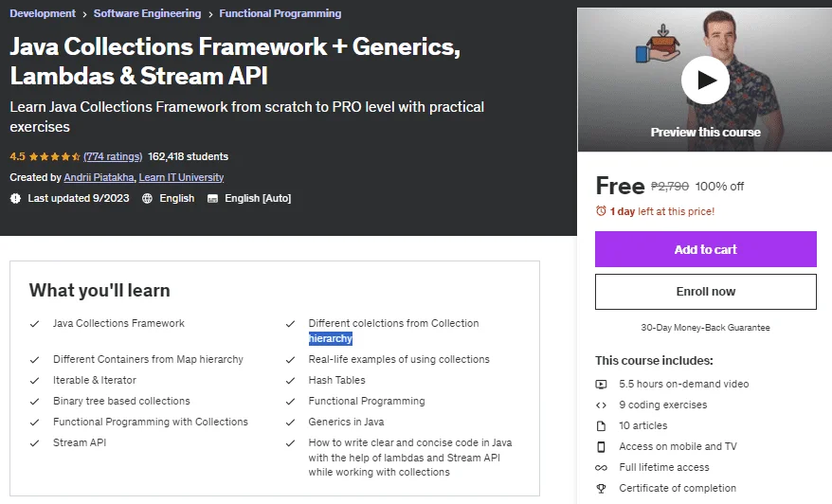Click the 4.5 rating number
Viewport: 832px width, 504px height.
[x=17, y=156]
